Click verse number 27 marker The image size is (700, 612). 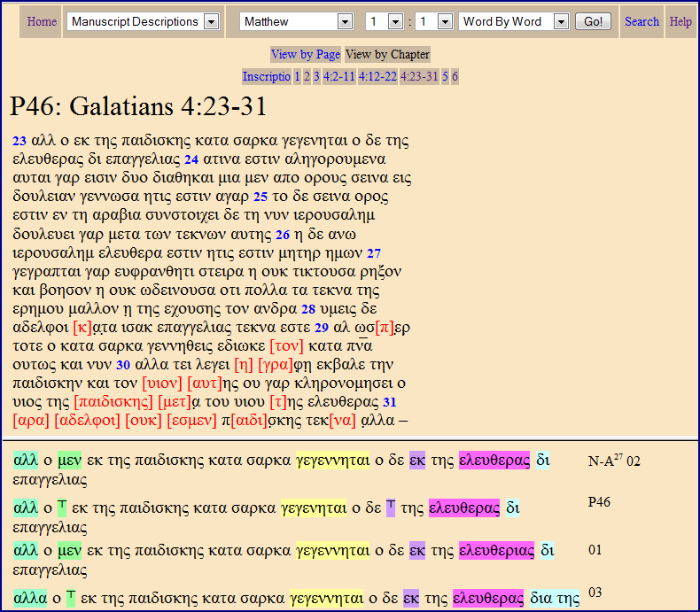pos(374,253)
